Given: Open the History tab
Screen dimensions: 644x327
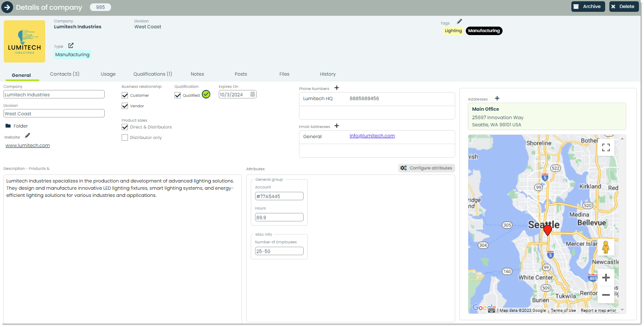Looking at the screenshot, I should [x=328, y=74].
